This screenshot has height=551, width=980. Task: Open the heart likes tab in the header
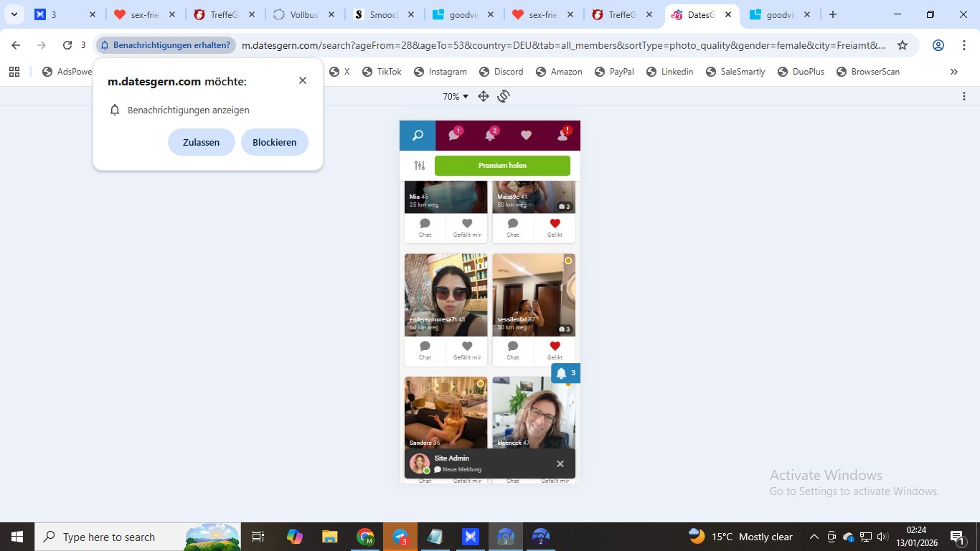[x=526, y=136]
